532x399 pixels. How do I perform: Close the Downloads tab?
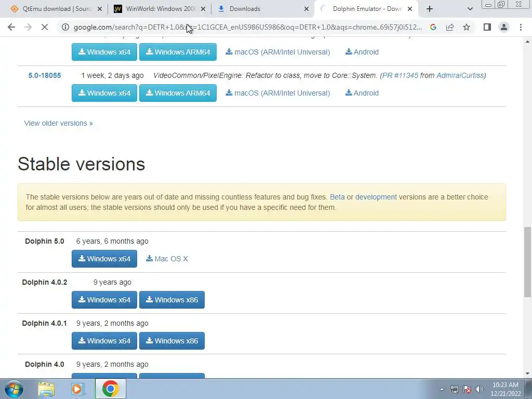click(x=307, y=9)
